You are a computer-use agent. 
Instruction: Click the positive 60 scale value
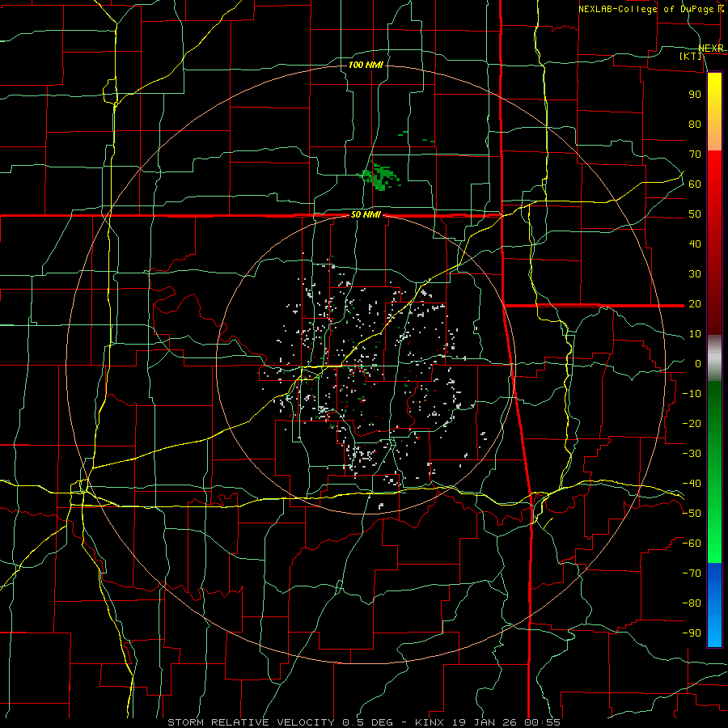pyautogui.click(x=695, y=184)
